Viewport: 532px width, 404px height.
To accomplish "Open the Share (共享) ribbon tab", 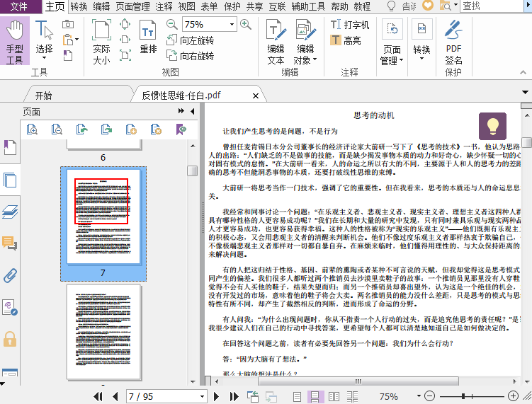I will coord(254,6).
